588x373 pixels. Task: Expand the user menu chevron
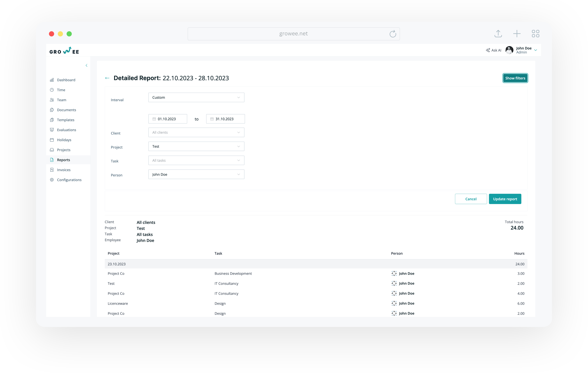[x=535, y=50]
